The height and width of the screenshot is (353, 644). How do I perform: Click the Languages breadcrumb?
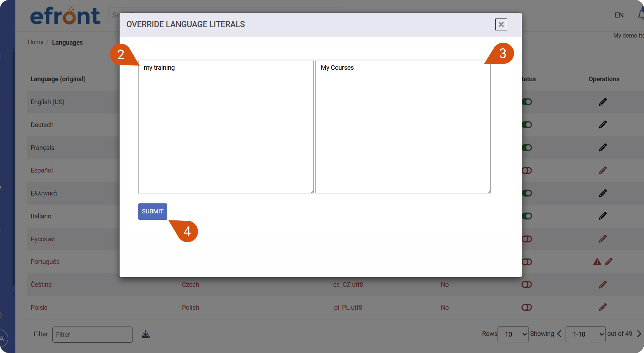(67, 43)
